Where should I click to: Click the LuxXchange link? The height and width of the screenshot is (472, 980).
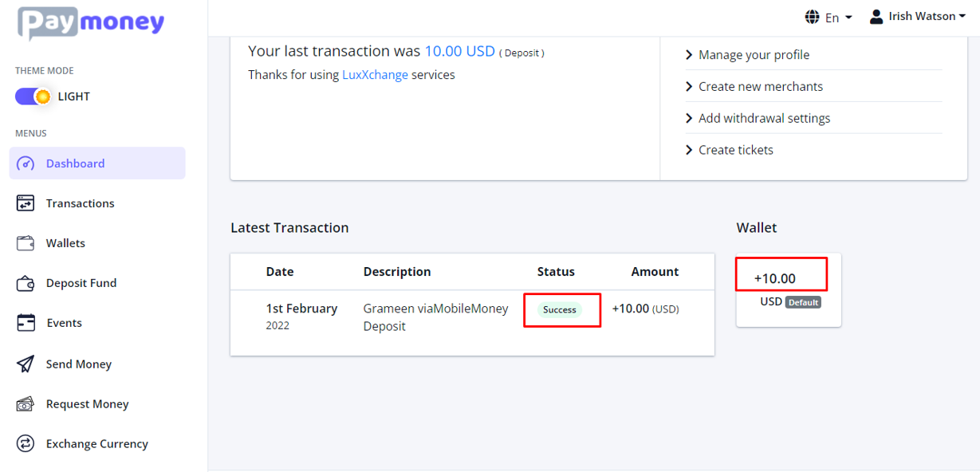coord(375,75)
